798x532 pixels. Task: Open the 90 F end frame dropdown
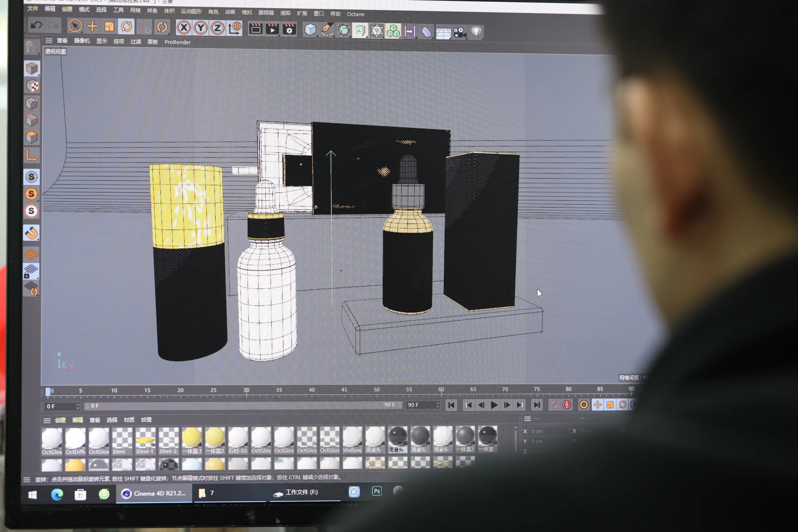438,405
